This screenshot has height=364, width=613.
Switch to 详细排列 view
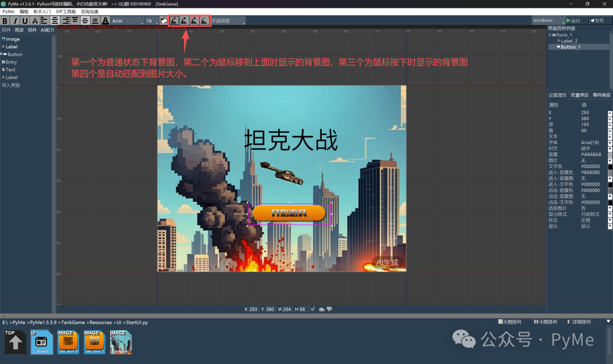[x=579, y=322]
